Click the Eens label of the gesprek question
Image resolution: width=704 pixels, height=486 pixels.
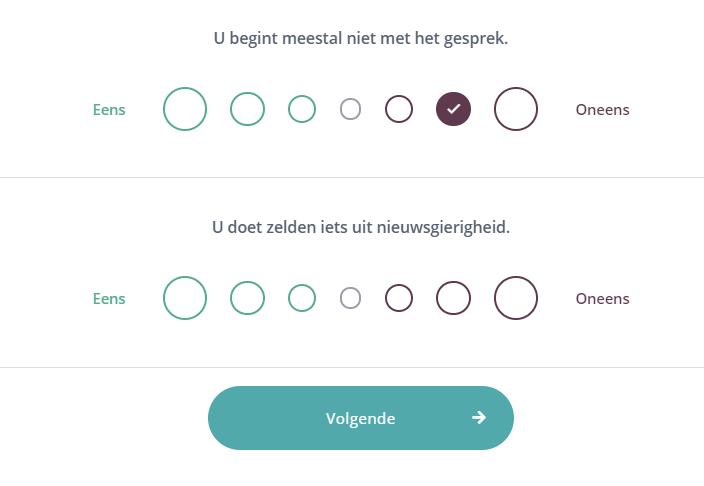coord(109,110)
